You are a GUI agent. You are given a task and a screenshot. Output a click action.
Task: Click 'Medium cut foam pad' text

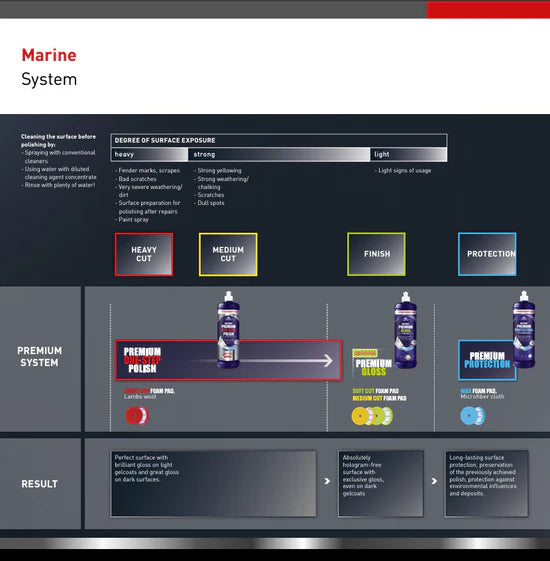[379, 398]
